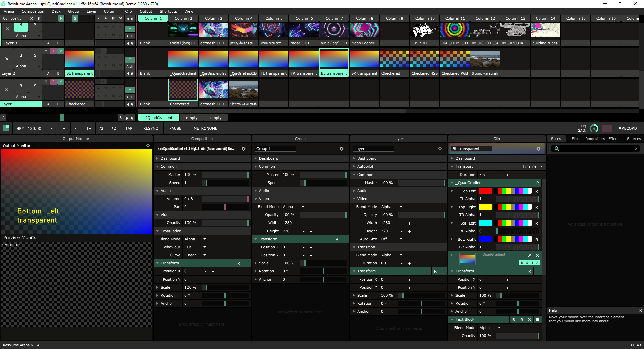Open _QuadGradient preset P icon

(x=537, y=183)
